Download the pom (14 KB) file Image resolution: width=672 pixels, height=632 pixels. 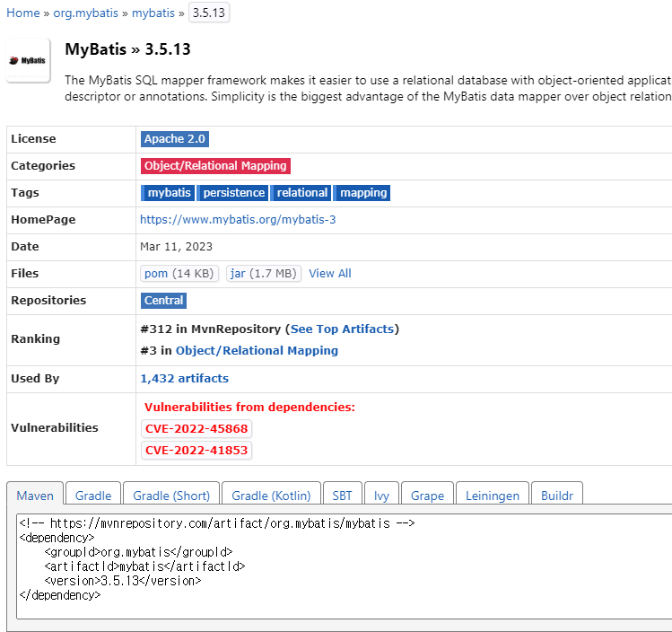179,274
